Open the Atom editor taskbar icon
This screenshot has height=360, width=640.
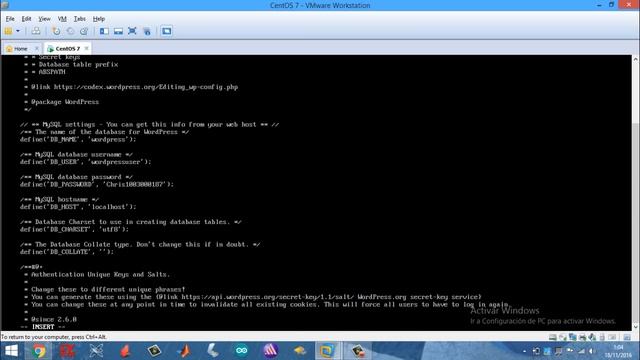[96, 351]
